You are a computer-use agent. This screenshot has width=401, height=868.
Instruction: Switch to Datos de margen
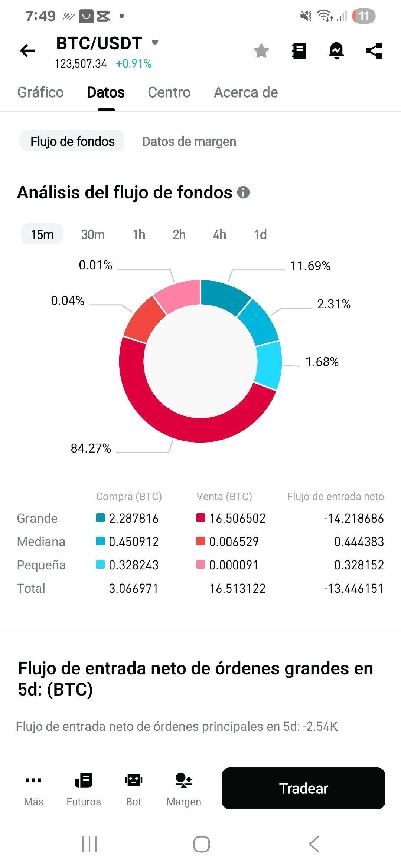pos(189,141)
